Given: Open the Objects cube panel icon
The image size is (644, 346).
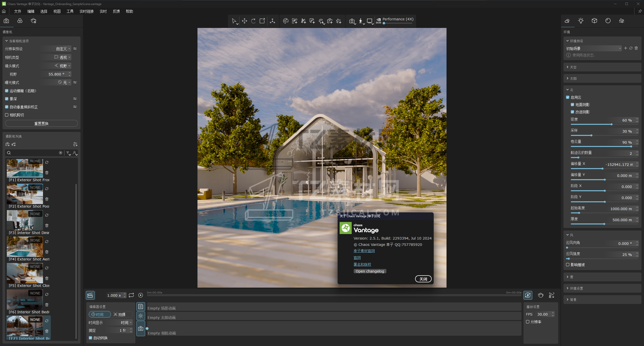Looking at the screenshot, I should 594,21.
